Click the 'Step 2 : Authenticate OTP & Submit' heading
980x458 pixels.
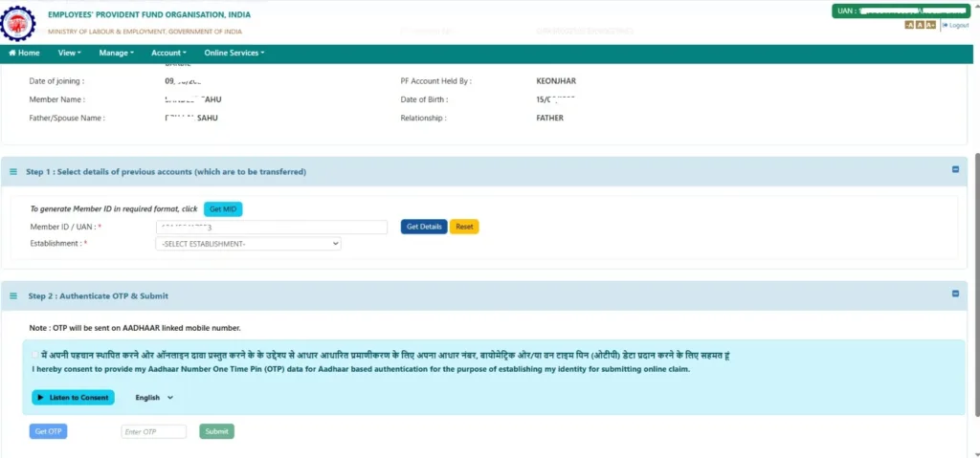pyautogui.click(x=99, y=296)
